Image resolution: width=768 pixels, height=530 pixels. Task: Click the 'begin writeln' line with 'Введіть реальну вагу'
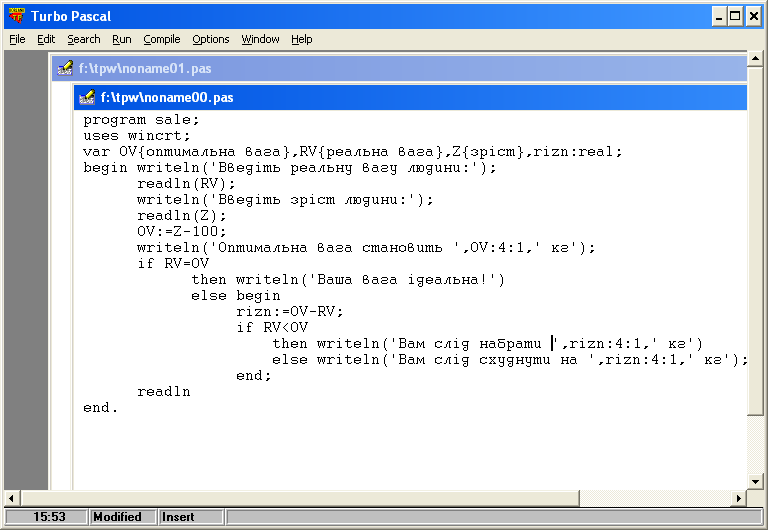(x=289, y=168)
